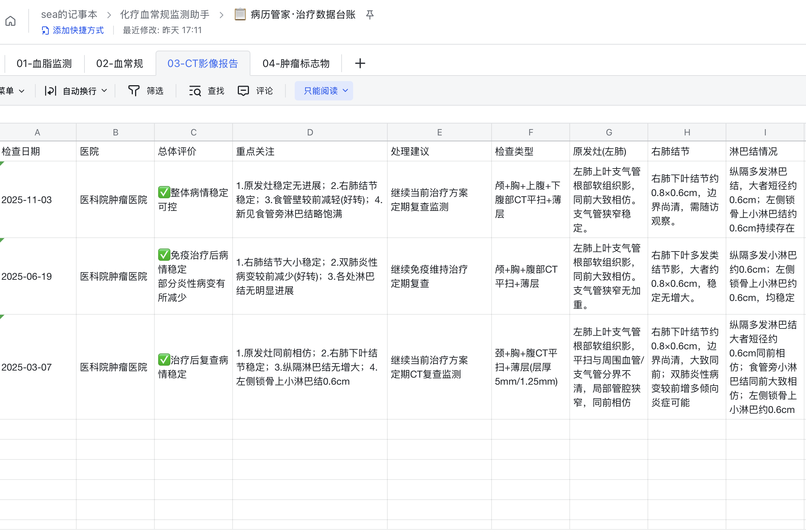Select column A header

coord(37,132)
